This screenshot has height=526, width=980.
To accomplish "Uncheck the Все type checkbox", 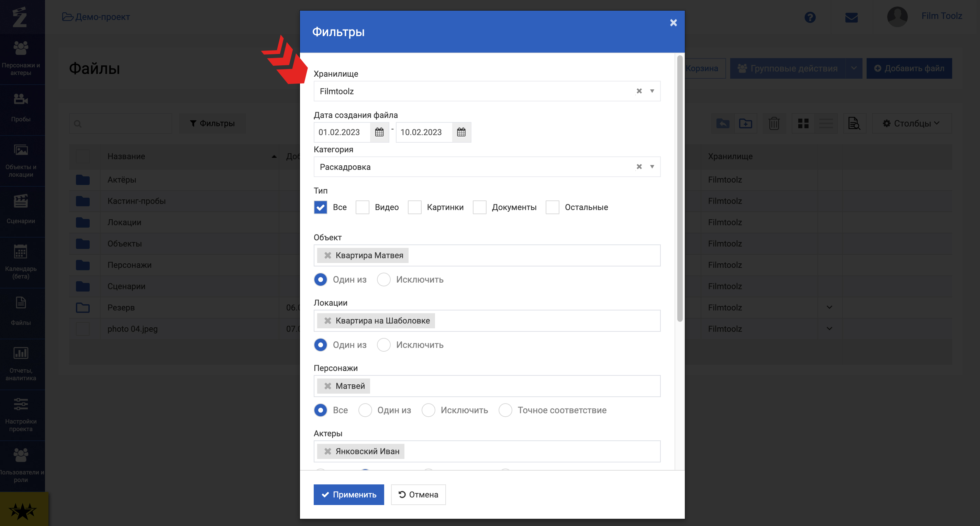I will [320, 207].
